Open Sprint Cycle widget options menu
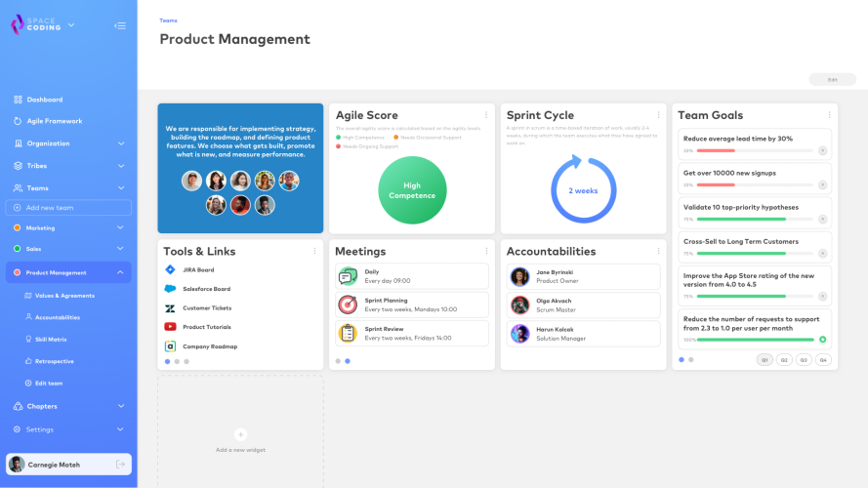The width and height of the screenshot is (868, 488). click(658, 115)
